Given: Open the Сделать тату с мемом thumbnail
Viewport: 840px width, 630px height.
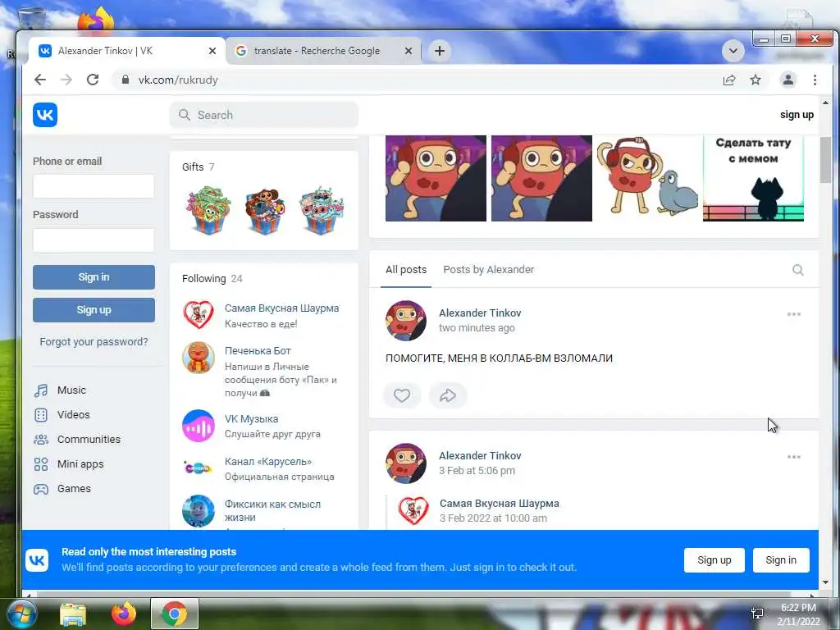Looking at the screenshot, I should [753, 178].
